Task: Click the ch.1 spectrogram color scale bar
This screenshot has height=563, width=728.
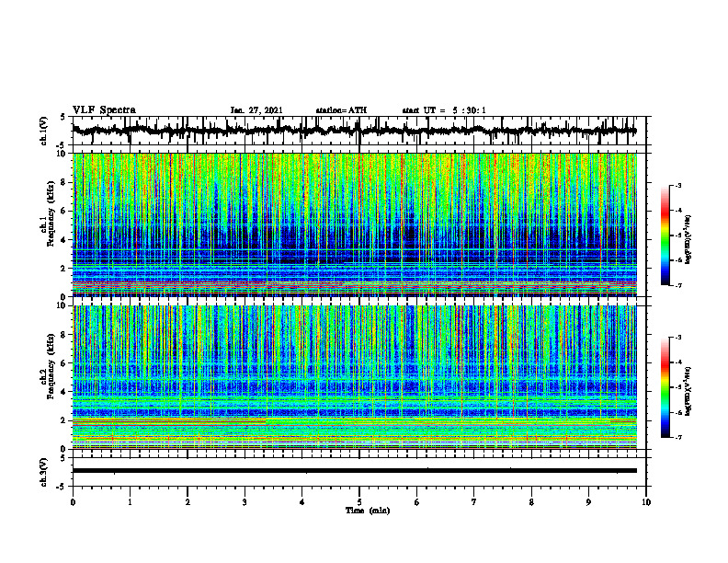Action: (x=665, y=236)
